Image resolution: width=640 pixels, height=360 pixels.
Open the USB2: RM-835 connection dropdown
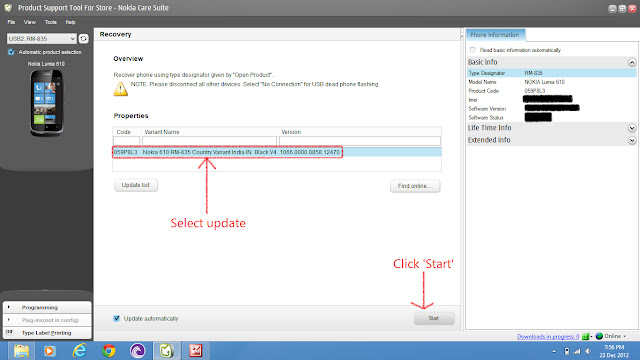pos(42,38)
